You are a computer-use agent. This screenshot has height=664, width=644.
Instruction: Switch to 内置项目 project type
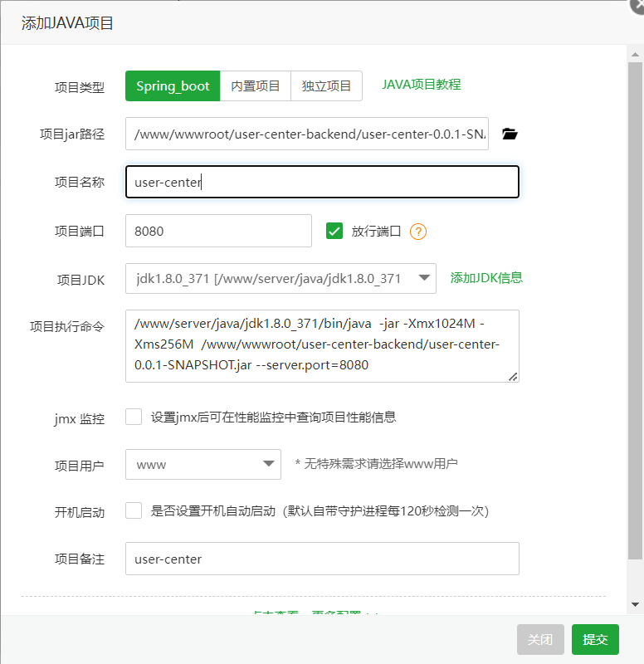[x=256, y=86]
